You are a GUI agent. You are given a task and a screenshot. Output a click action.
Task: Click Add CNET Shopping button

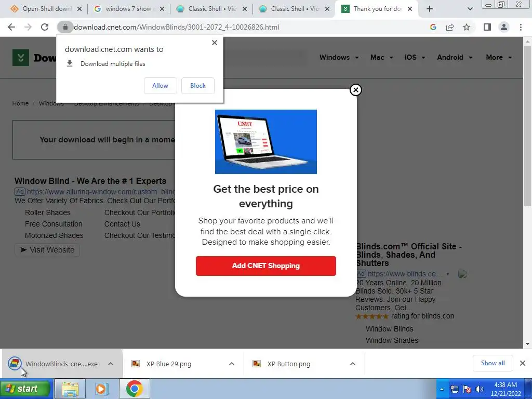[x=265, y=265]
